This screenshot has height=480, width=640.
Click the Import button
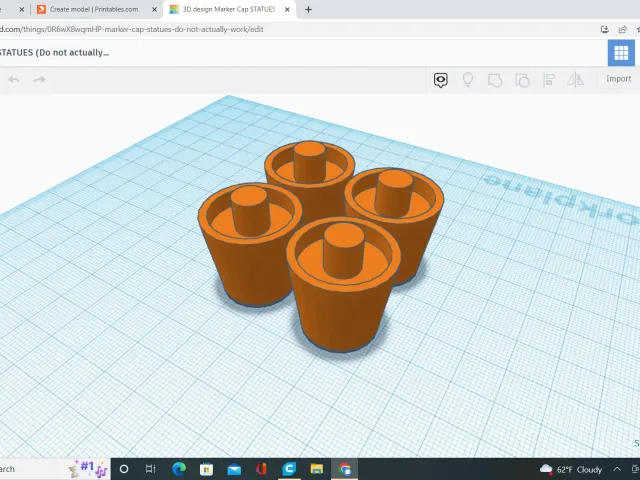pos(618,79)
